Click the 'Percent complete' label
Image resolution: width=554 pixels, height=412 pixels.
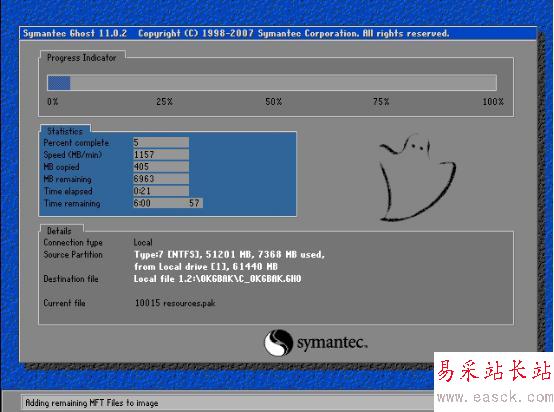[76, 143]
